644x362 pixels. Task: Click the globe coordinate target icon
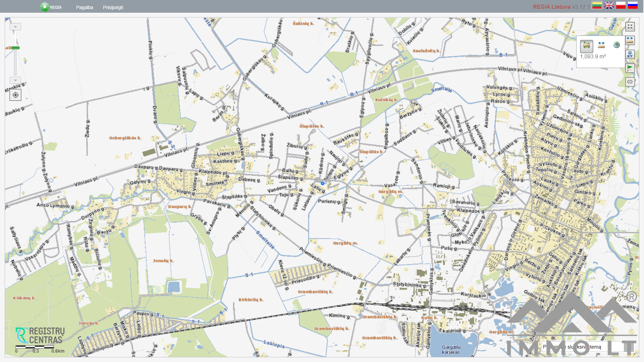(616, 45)
